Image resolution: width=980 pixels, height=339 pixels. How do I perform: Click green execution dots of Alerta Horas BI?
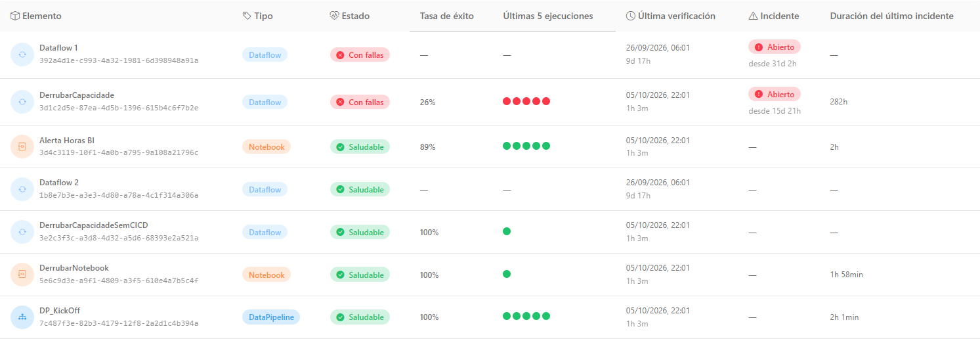[526, 146]
